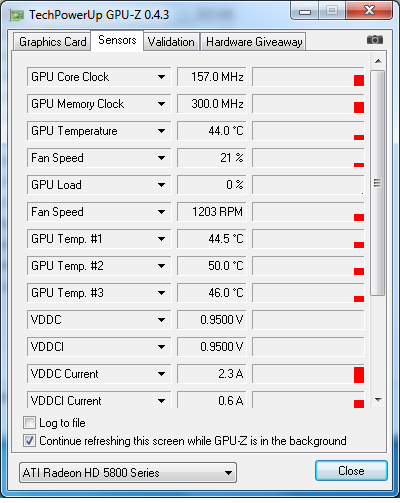Open the Validation tab
Screen dimensions: 400x503
pyautogui.click(x=171, y=42)
